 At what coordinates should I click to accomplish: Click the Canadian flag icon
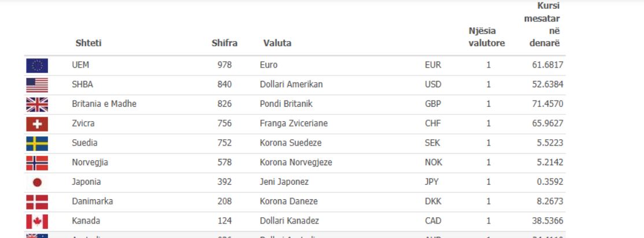(x=37, y=221)
